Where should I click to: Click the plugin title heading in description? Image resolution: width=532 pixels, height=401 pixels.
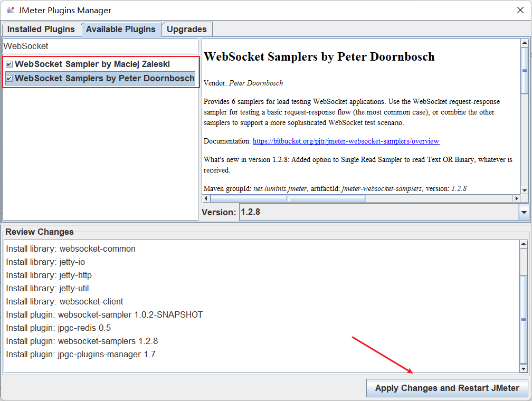point(319,56)
